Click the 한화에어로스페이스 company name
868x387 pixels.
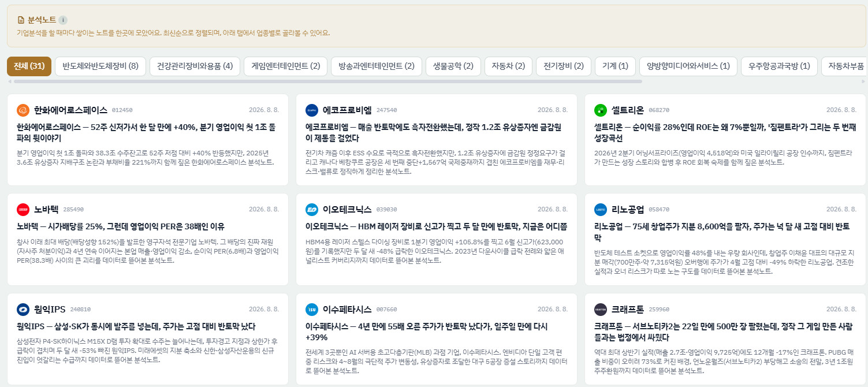[x=70, y=110]
